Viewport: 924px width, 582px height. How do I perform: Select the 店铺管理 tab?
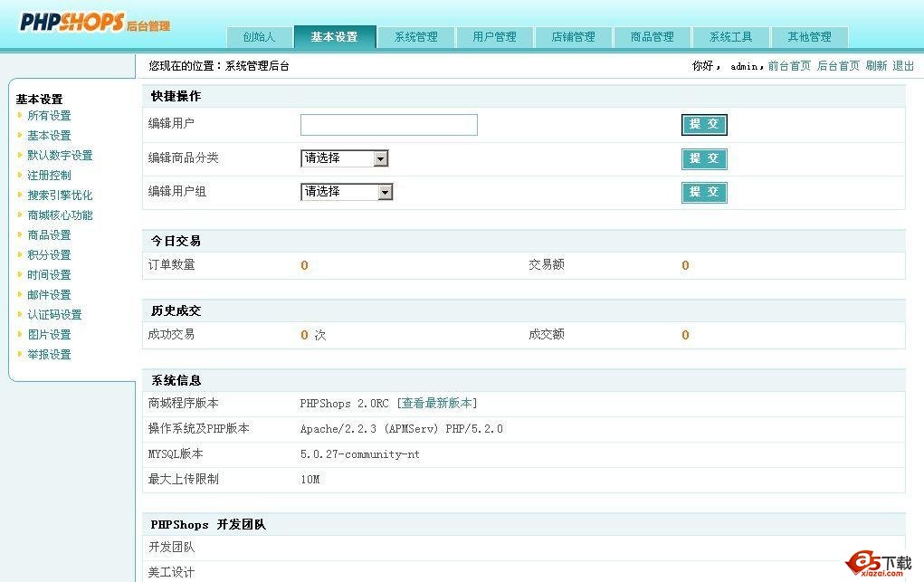point(573,37)
